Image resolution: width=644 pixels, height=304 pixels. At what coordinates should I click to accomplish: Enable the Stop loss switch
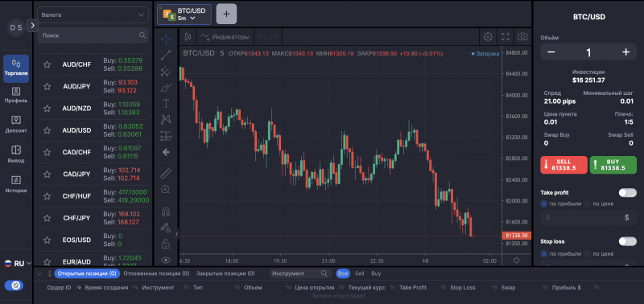click(x=628, y=241)
